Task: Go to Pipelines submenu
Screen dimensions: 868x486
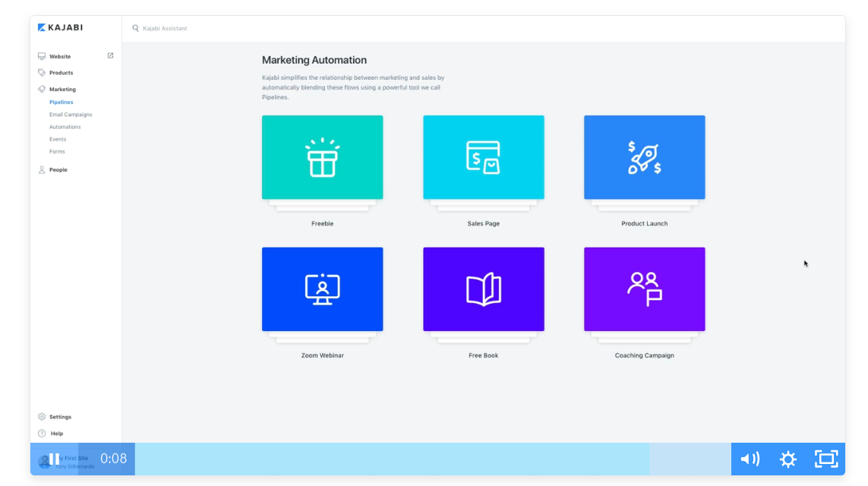Action: pyautogui.click(x=61, y=102)
